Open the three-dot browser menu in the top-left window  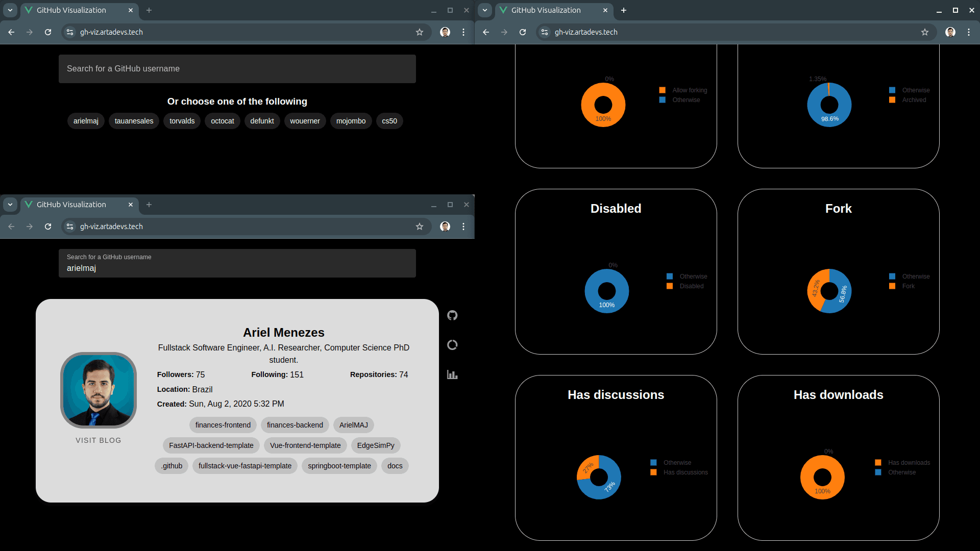[x=463, y=32]
